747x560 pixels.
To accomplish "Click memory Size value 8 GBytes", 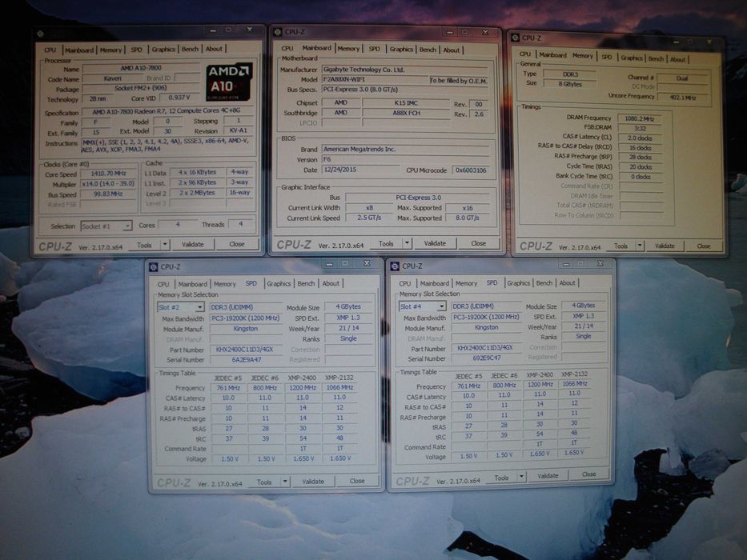I will 570,84.
